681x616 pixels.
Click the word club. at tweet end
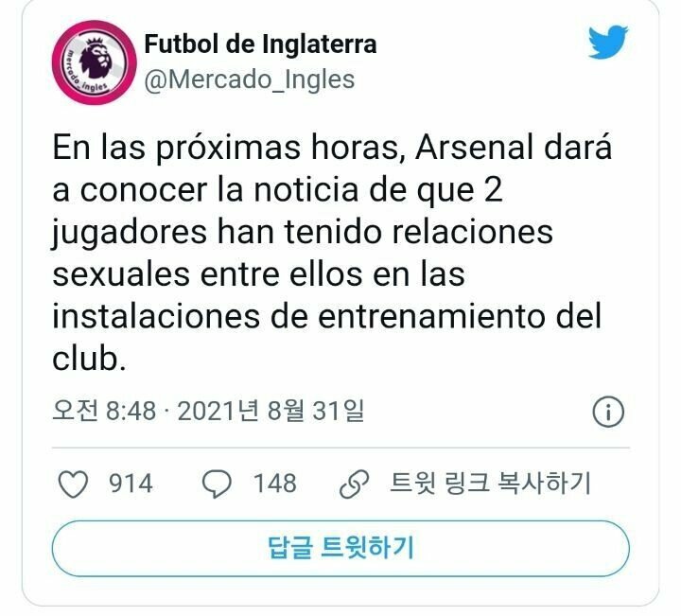tap(89, 359)
